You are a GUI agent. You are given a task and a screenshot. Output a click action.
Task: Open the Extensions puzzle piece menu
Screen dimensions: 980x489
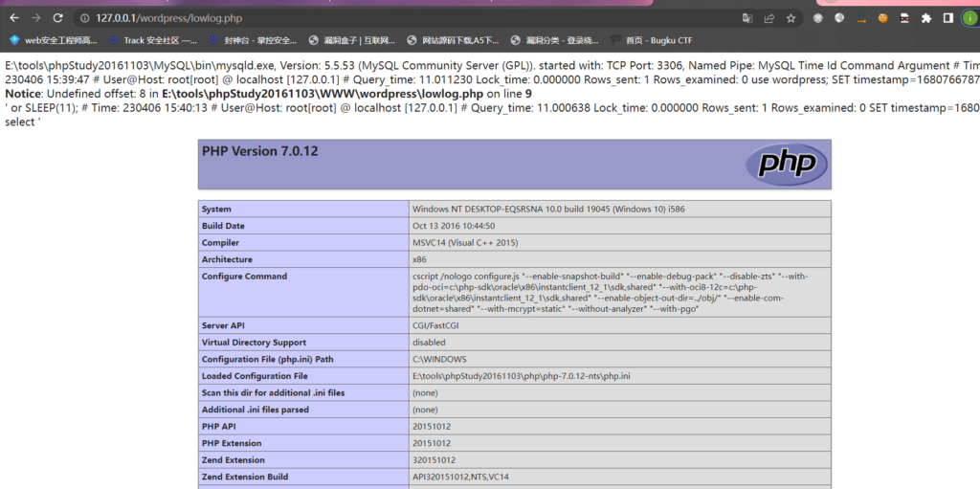pyautogui.click(x=925, y=18)
